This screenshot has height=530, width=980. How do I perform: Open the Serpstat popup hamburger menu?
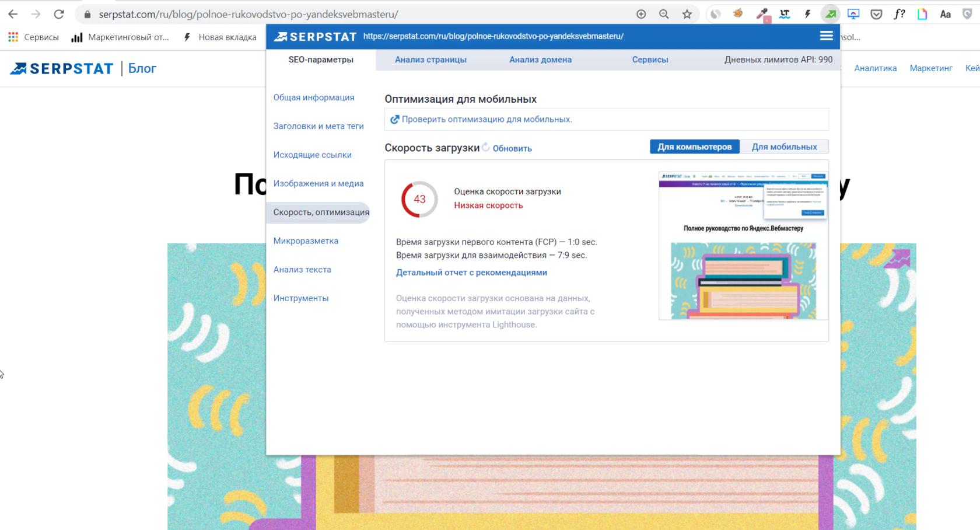click(x=826, y=36)
